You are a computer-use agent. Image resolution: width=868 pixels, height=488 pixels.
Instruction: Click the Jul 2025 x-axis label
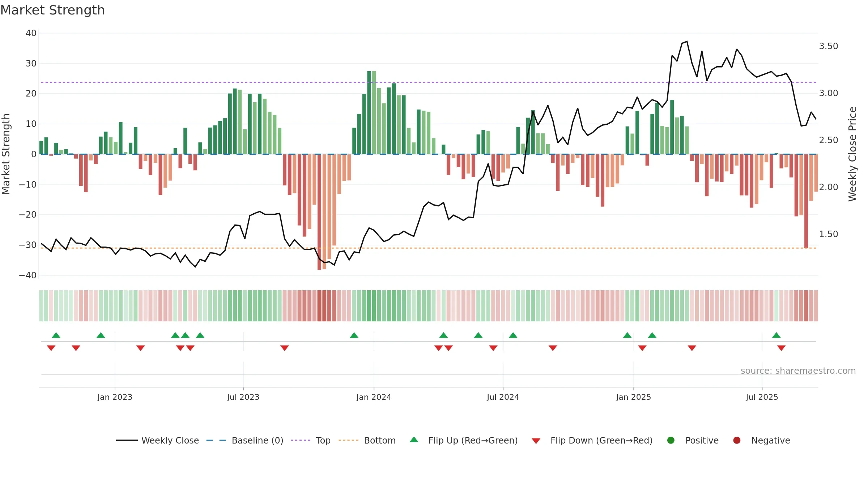762,397
